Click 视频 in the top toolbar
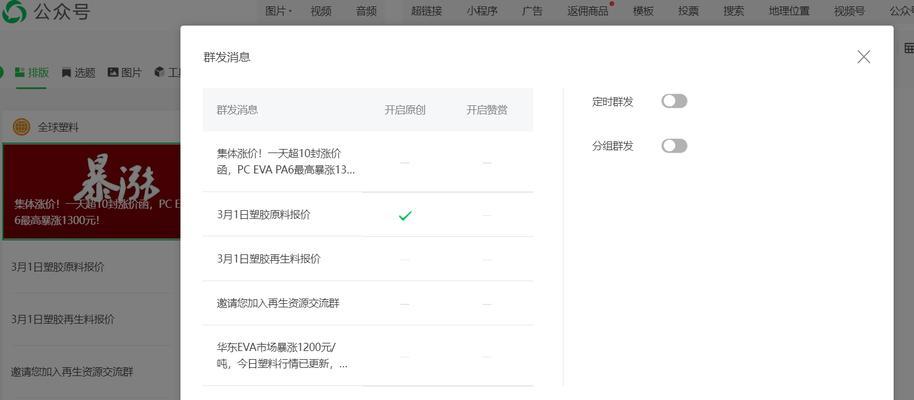 click(321, 10)
